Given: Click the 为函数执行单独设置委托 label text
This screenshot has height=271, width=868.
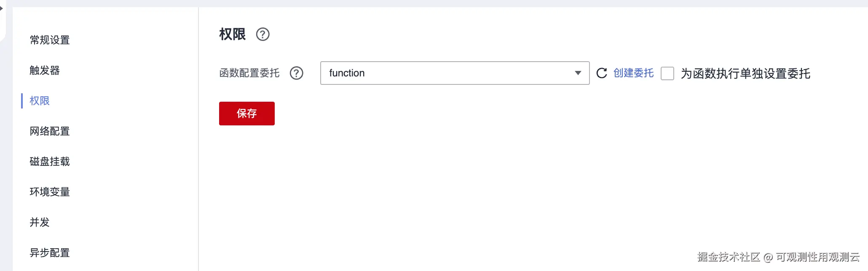Looking at the screenshot, I should point(745,73).
